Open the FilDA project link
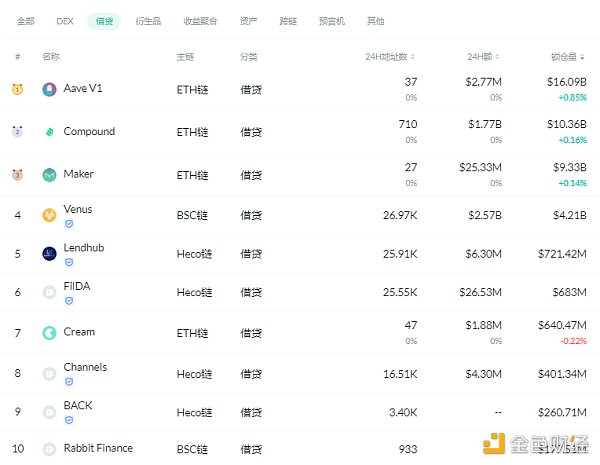 (77, 287)
